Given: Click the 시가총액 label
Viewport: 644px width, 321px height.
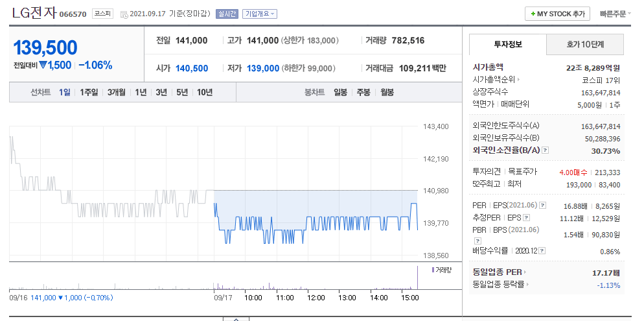Looking at the screenshot, I should (488, 67).
